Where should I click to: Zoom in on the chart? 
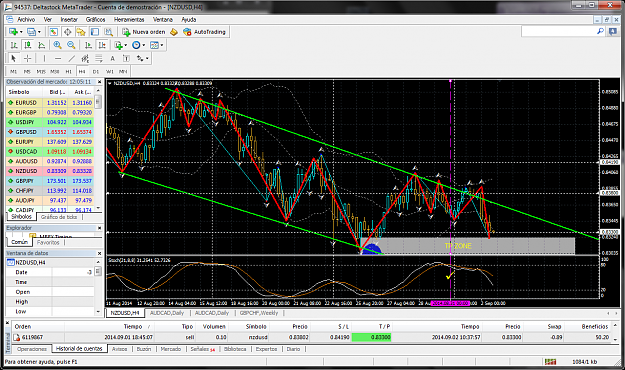click(x=57, y=45)
